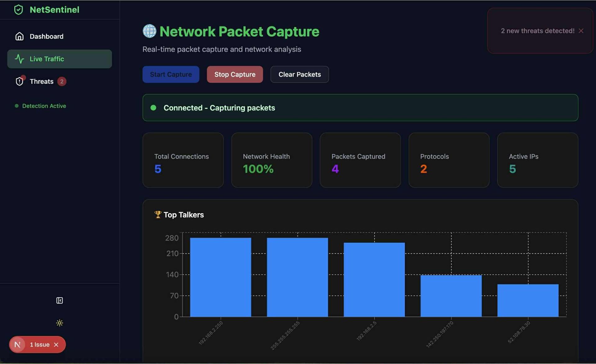The image size is (596, 364).
Task: Open the Next.js N dev tools icon
Action: [x=17, y=344]
